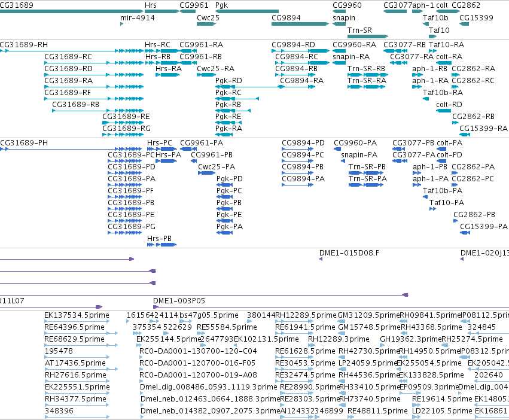509x420 pixels.
Task: Click transcript CG31689-RE label
Action: [126, 117]
